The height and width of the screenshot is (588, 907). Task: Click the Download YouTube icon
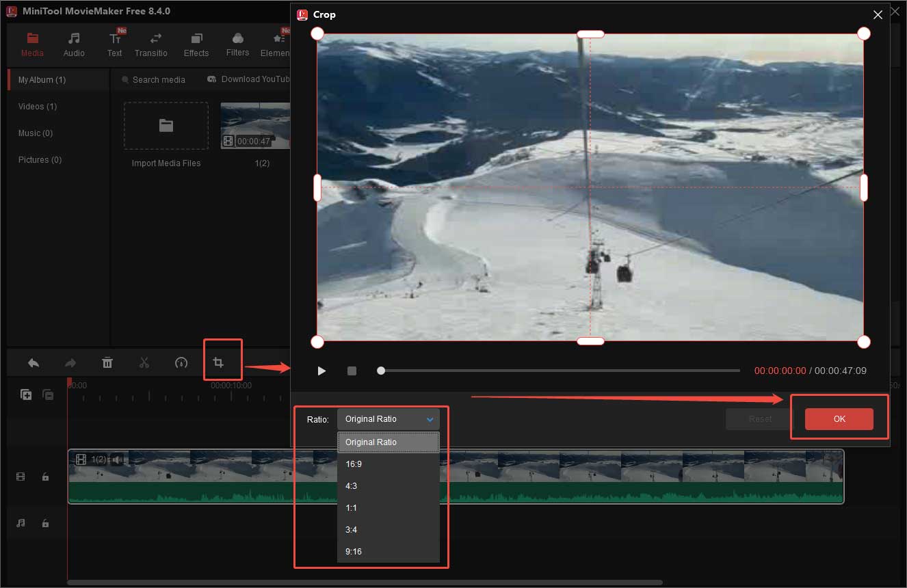click(x=211, y=79)
